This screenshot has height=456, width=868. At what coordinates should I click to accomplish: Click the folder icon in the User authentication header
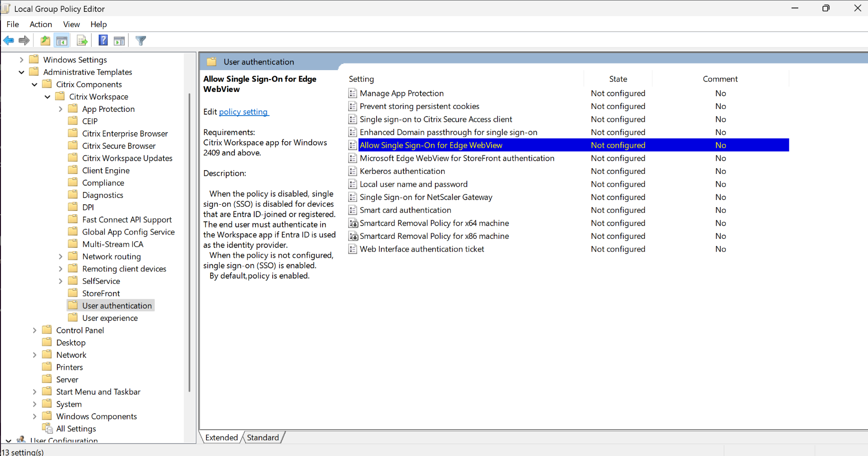click(212, 62)
